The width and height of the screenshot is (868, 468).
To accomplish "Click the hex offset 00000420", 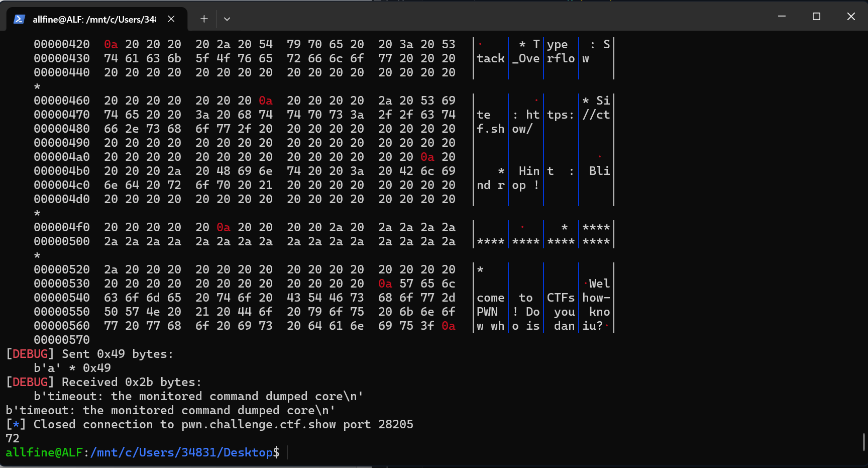I will coord(62,44).
